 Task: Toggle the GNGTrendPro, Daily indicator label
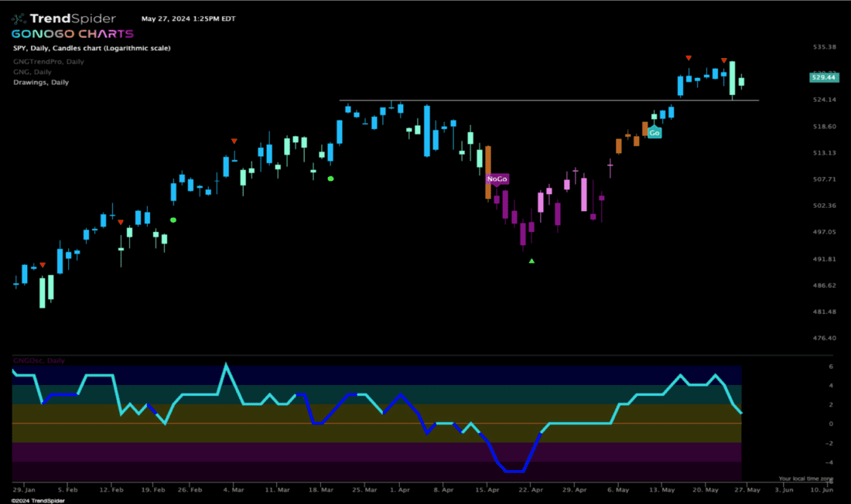click(x=49, y=61)
